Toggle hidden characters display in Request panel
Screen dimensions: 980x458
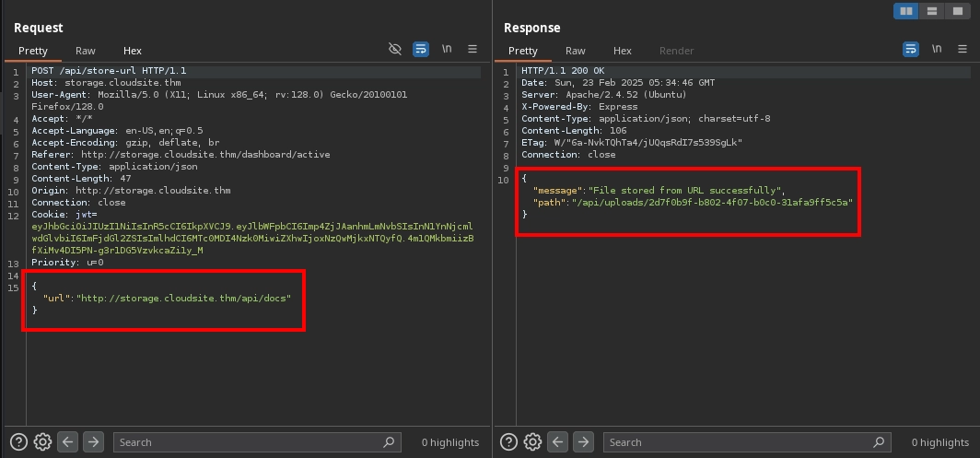pyautogui.click(x=395, y=50)
